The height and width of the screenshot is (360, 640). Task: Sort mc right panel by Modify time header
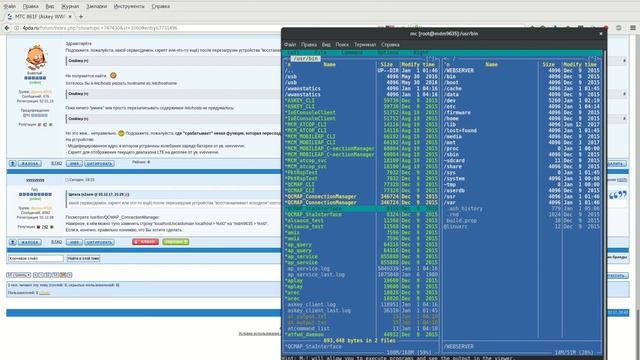click(580, 64)
